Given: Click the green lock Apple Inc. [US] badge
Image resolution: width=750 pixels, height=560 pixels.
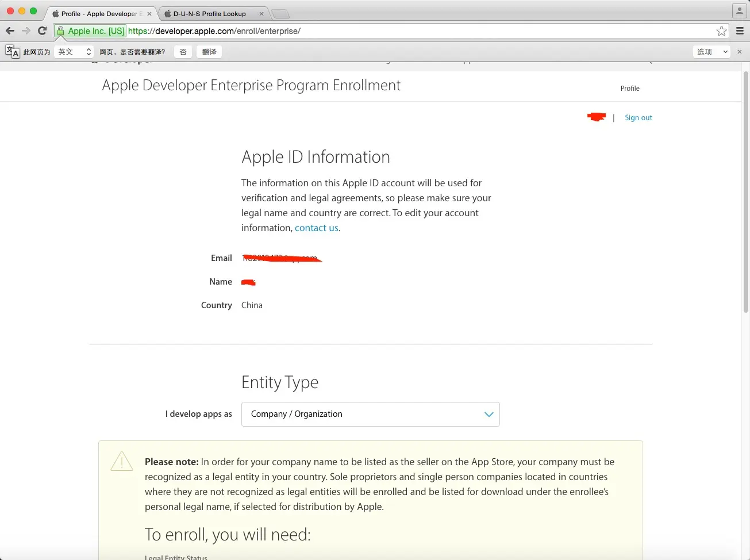Looking at the screenshot, I should click(90, 31).
